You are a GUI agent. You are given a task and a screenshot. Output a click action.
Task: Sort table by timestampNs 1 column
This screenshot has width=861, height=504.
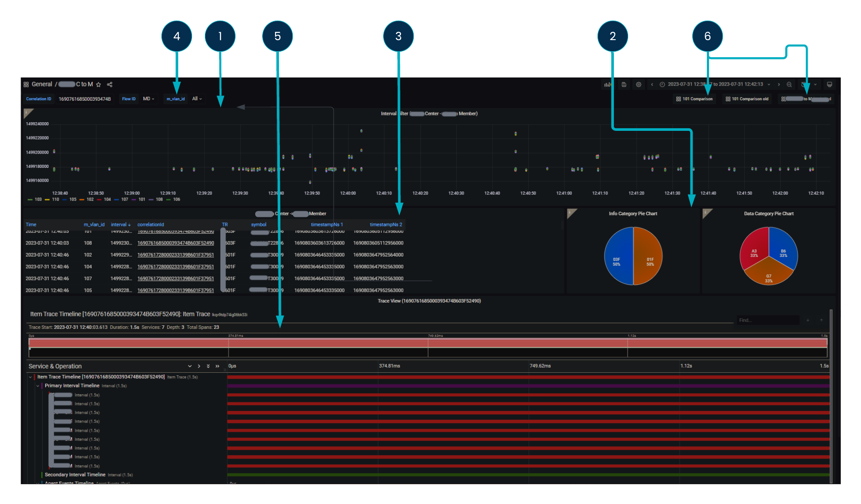pyautogui.click(x=327, y=225)
